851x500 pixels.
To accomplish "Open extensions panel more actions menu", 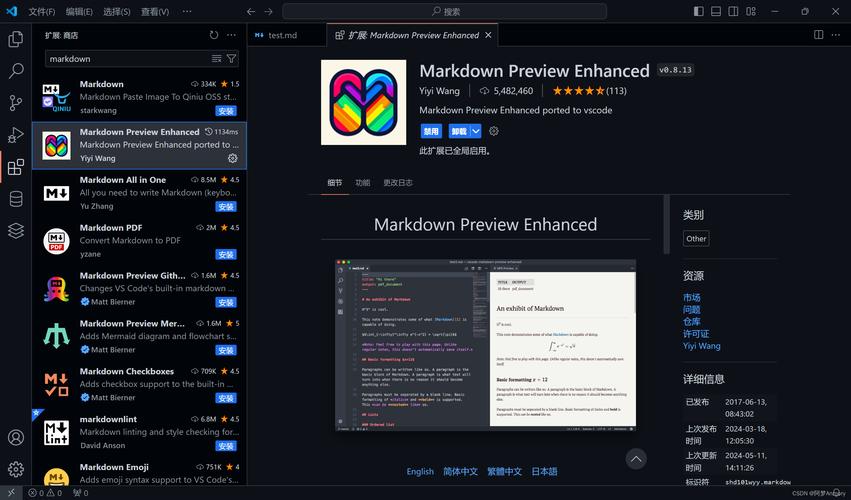I will (232, 35).
